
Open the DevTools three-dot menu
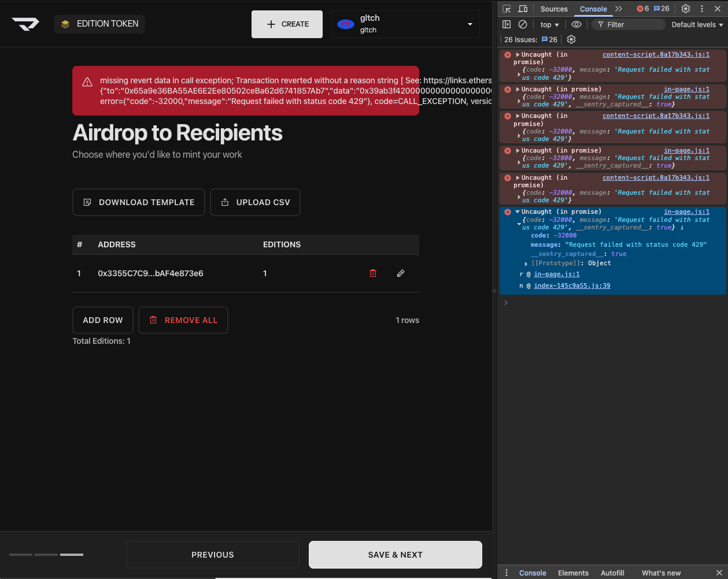click(x=702, y=9)
